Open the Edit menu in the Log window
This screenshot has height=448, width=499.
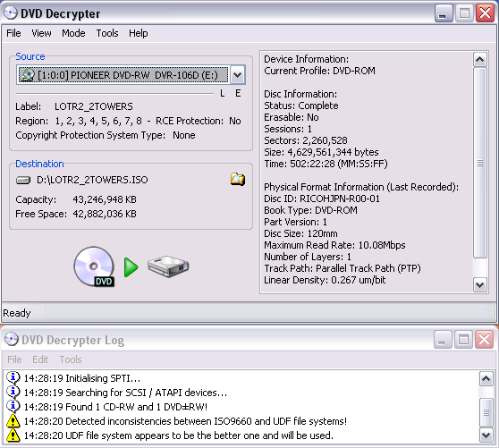[x=40, y=359]
